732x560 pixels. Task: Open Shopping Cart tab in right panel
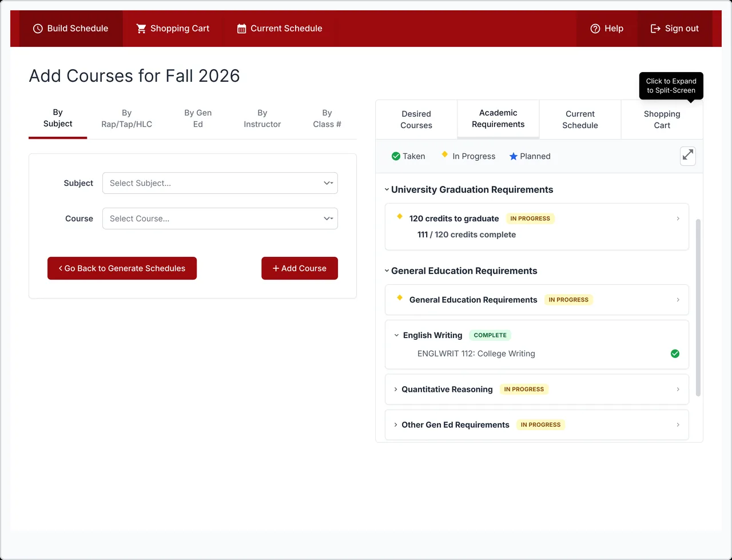[x=662, y=120]
